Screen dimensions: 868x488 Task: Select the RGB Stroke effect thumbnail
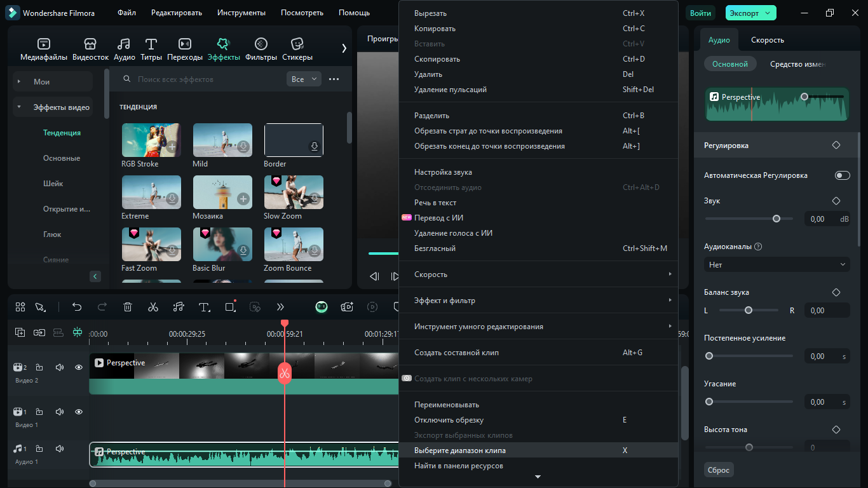tap(151, 140)
